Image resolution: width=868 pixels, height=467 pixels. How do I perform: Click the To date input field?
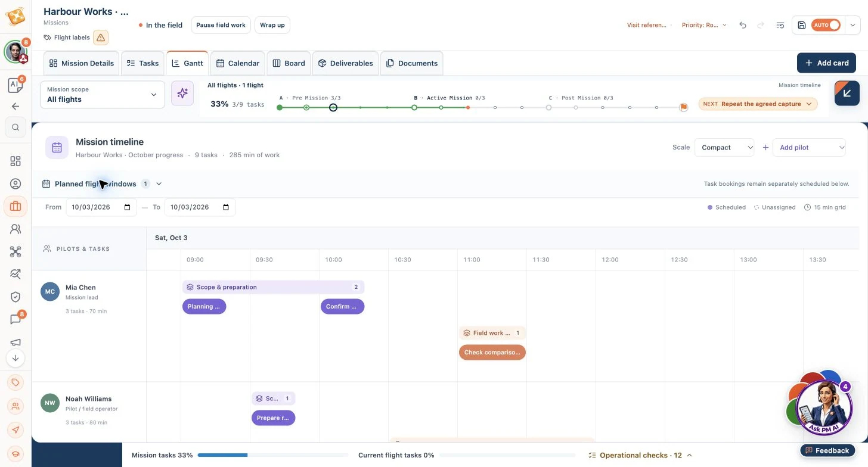click(200, 207)
